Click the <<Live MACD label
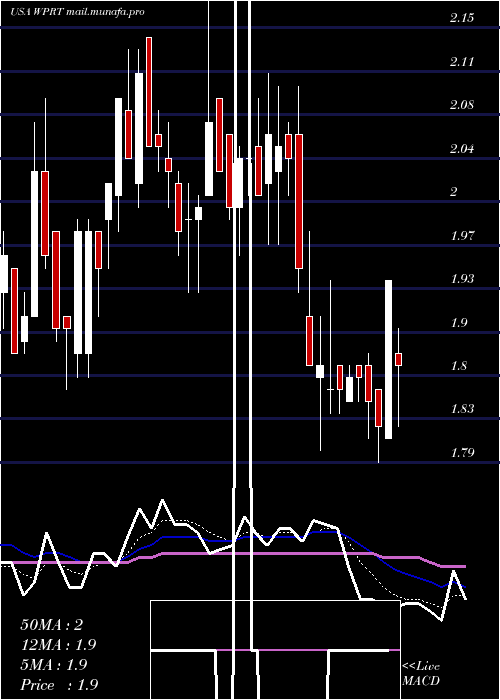This screenshot has width=500, height=700. pyautogui.click(x=421, y=673)
